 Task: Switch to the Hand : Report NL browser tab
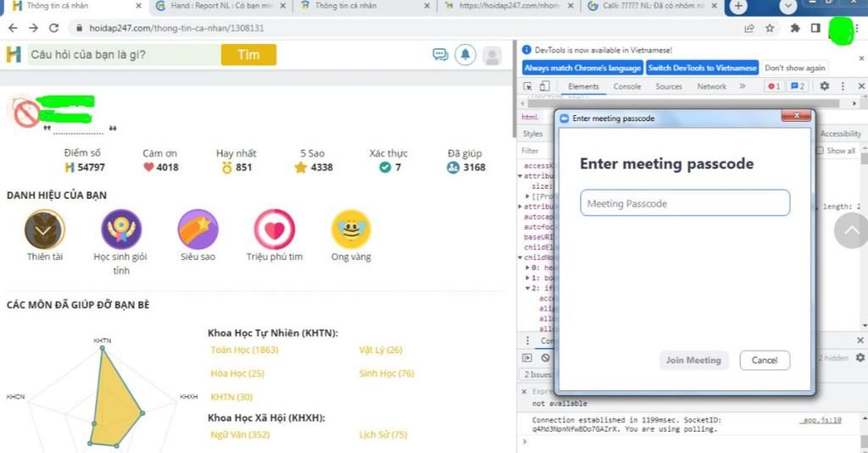220,6
